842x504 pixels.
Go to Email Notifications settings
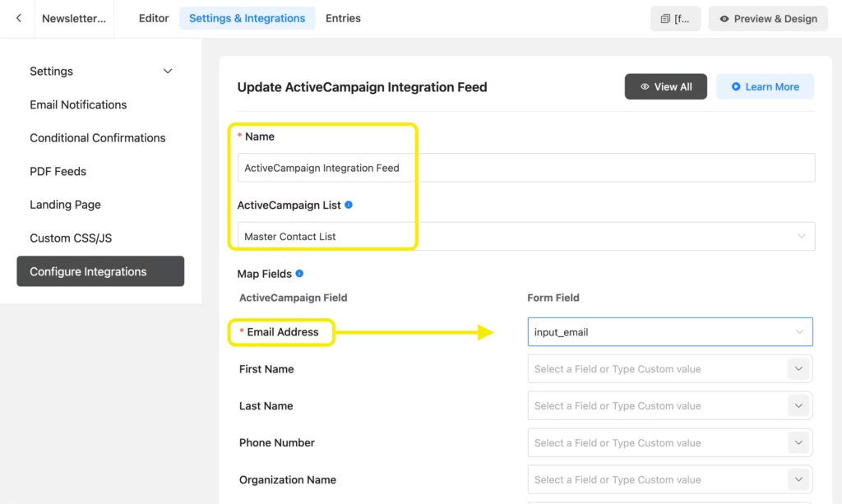coord(78,105)
